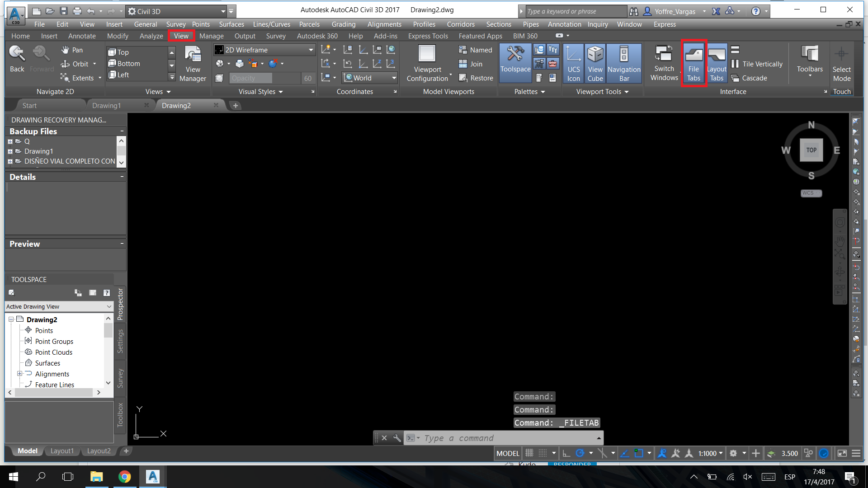
Task: Toggle the File Tabs button
Action: pos(693,63)
